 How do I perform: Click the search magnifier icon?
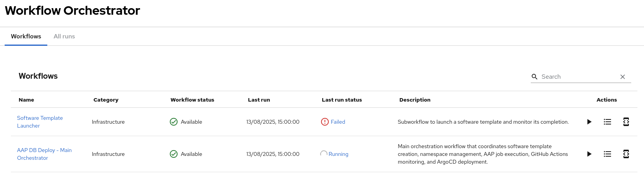[534, 77]
